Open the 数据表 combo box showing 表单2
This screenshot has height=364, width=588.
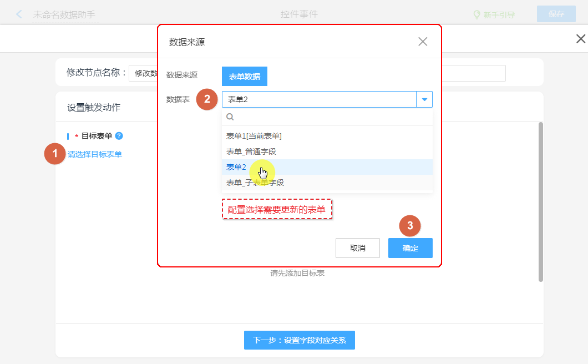[319, 99]
